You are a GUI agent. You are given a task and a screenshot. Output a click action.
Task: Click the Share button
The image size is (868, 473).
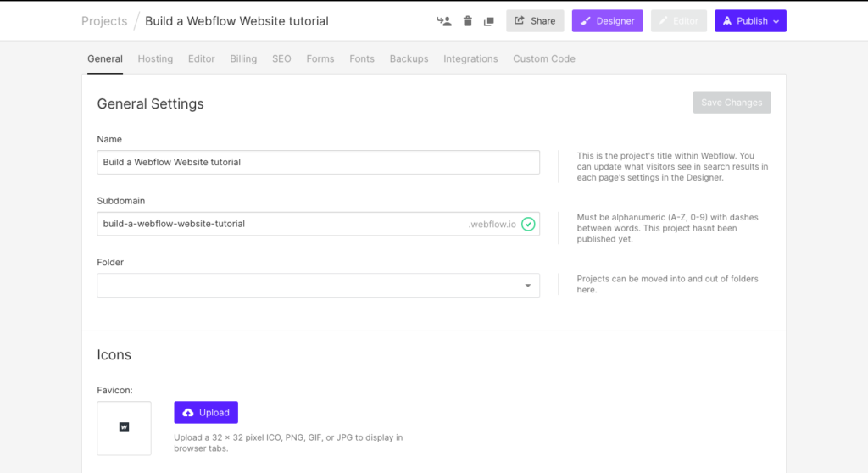click(535, 21)
